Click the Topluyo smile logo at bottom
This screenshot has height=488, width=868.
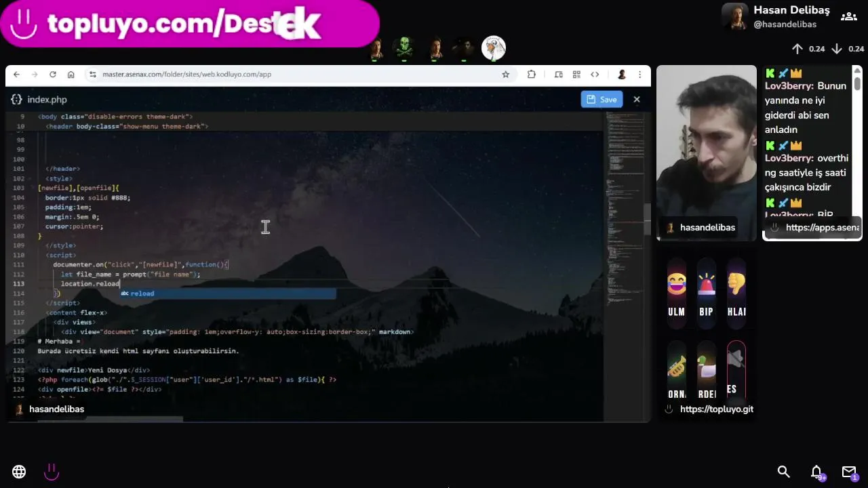click(52, 472)
